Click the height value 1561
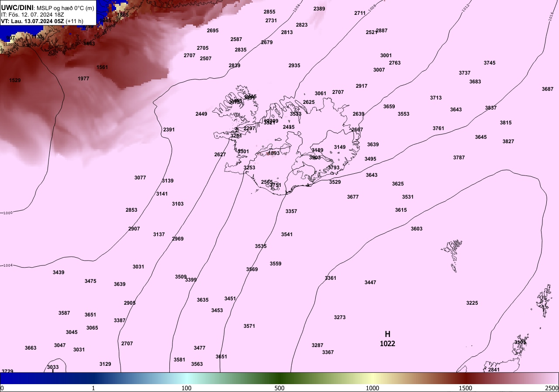Image resolution: width=559 pixels, height=392 pixels. point(102,67)
